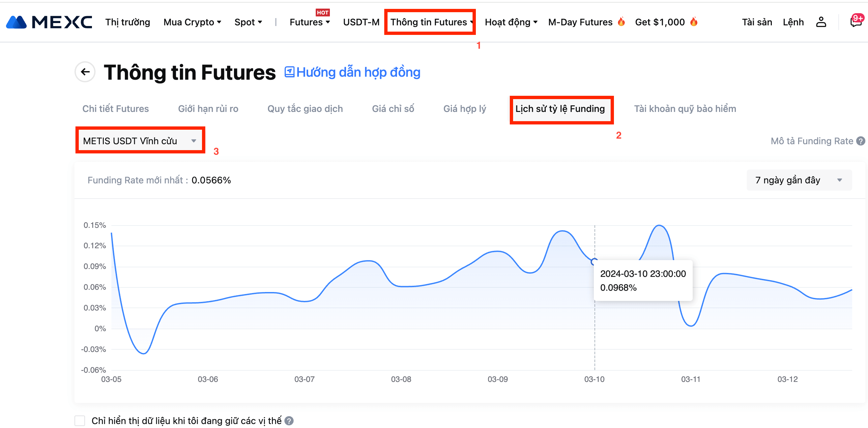Open the Spot dropdown menu

pyautogui.click(x=248, y=22)
